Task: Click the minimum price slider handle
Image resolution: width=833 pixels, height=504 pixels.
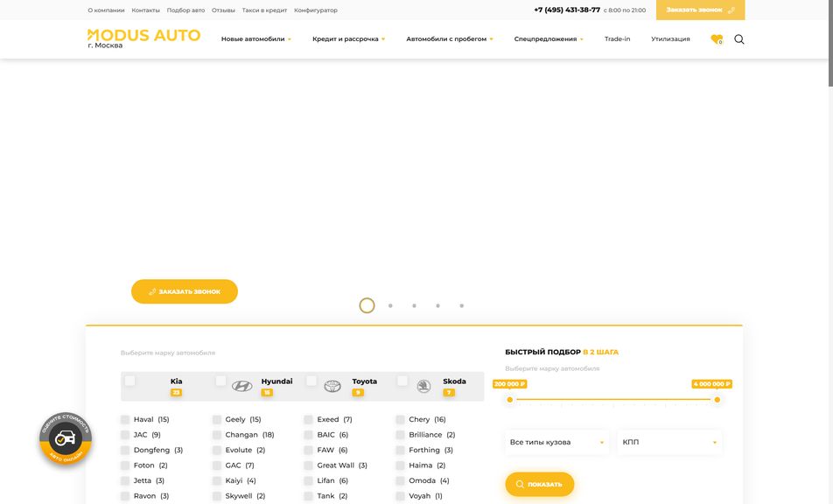Action: 510,399
